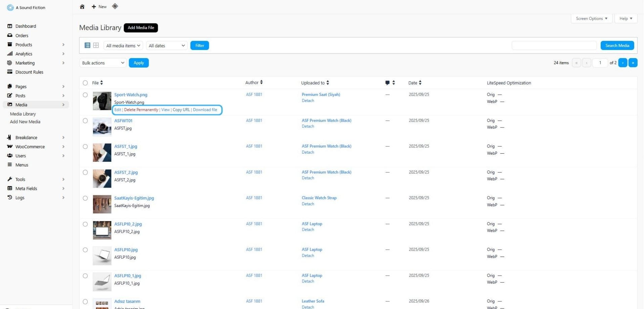Viewport: 644px width, 309px height.
Task: Detach ASF Laptop from ASFLP10.jpg
Action: pos(308,255)
